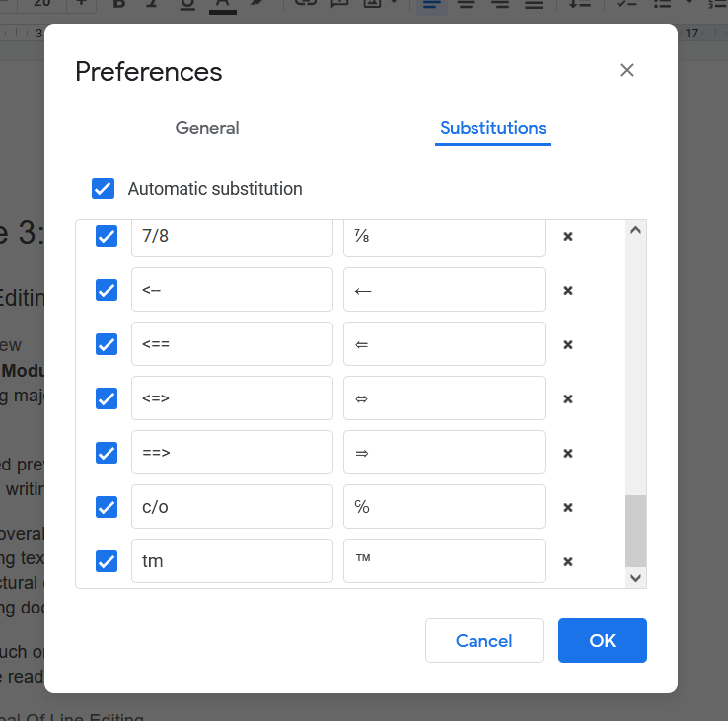
Task: Delete the c/o substitution row
Action: (567, 507)
